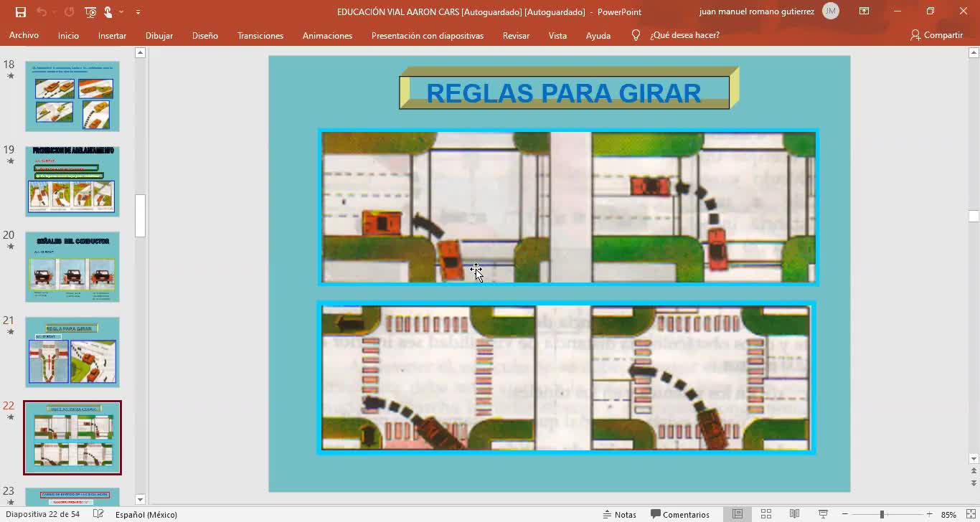The image size is (980, 522).
Task: Select slide 19 thumbnail about adelantamiento
Action: (72, 181)
